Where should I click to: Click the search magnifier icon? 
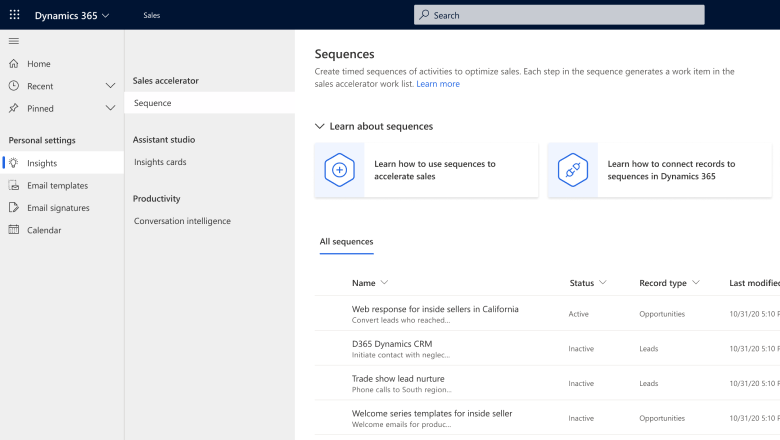[424, 15]
